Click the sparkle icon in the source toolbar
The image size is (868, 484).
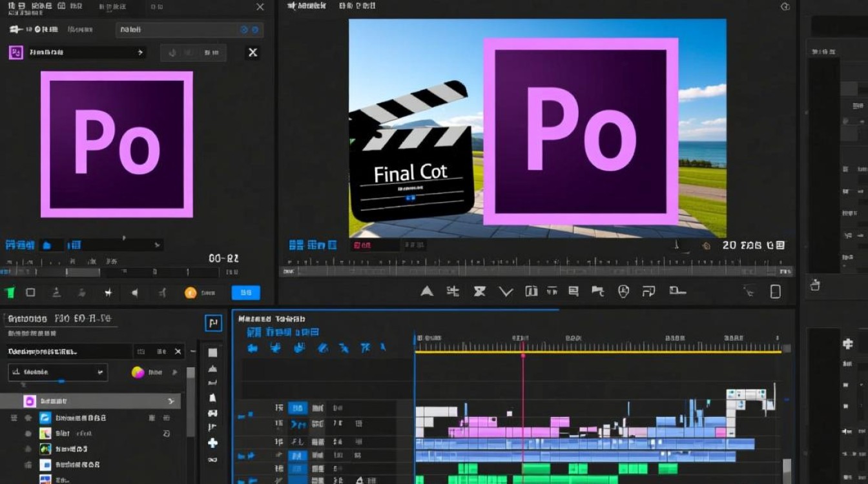pos(108,293)
